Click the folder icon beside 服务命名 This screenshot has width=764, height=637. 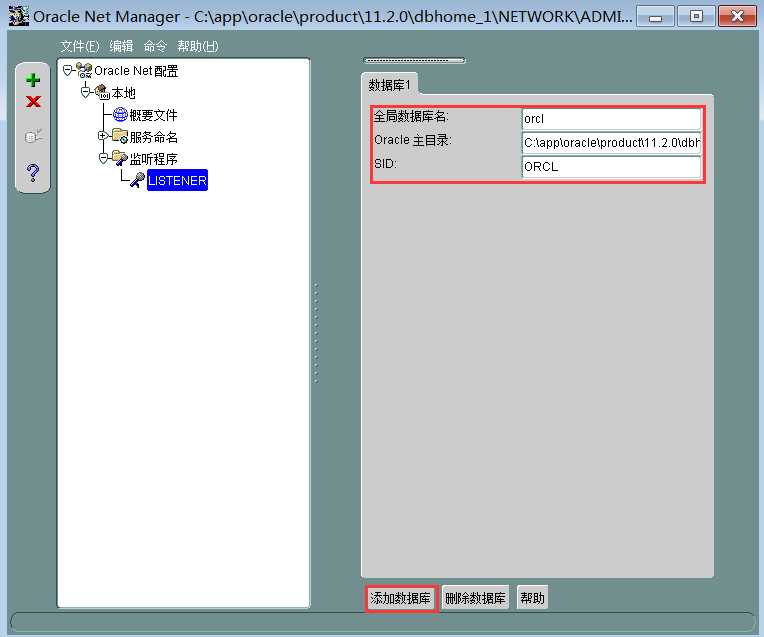(x=120, y=136)
